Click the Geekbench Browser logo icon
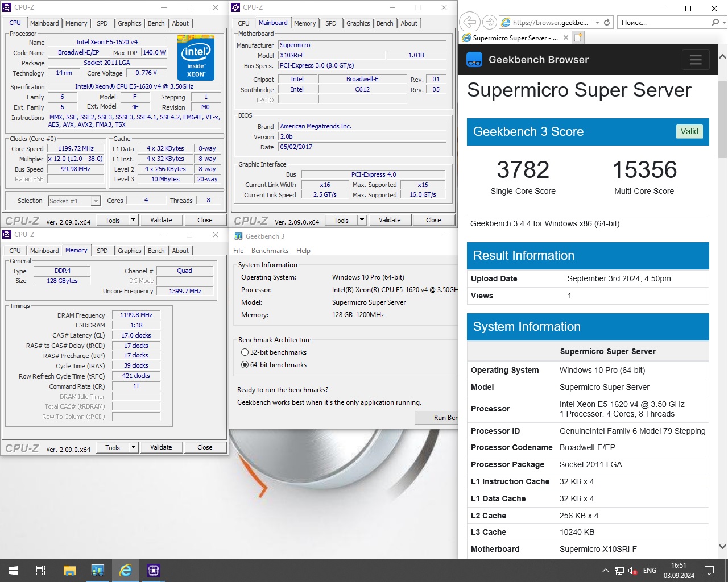Viewport: 728px width, 582px height. [474, 60]
